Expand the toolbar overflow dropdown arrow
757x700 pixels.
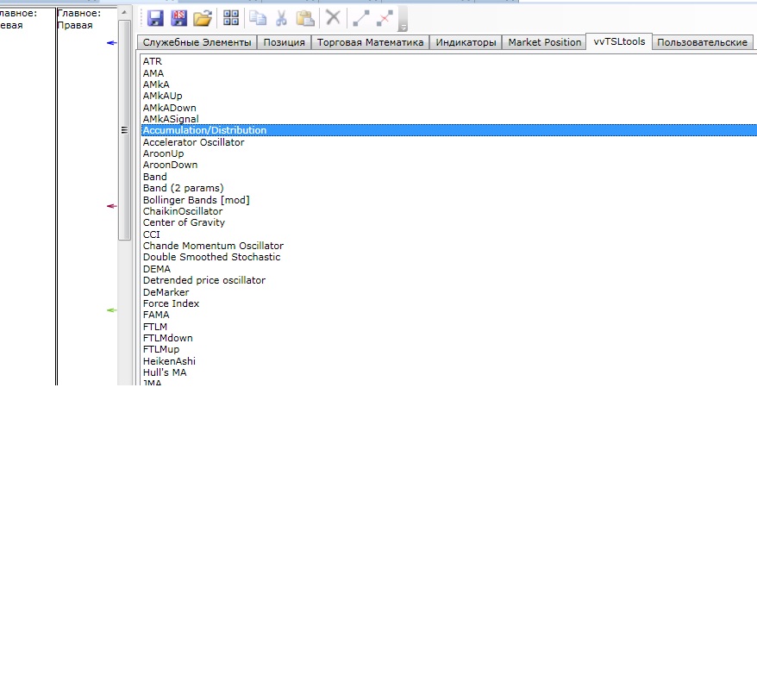coord(403,27)
